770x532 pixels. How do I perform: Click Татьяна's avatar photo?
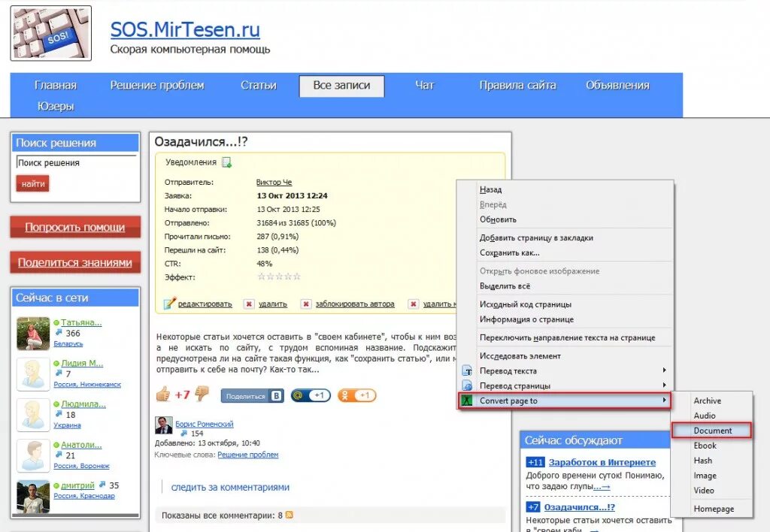click(x=33, y=333)
